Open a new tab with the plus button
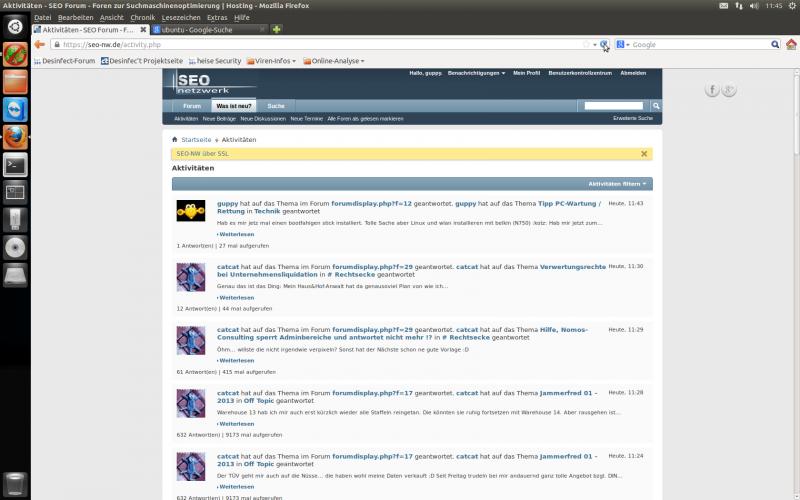800x500 pixels. click(277, 29)
